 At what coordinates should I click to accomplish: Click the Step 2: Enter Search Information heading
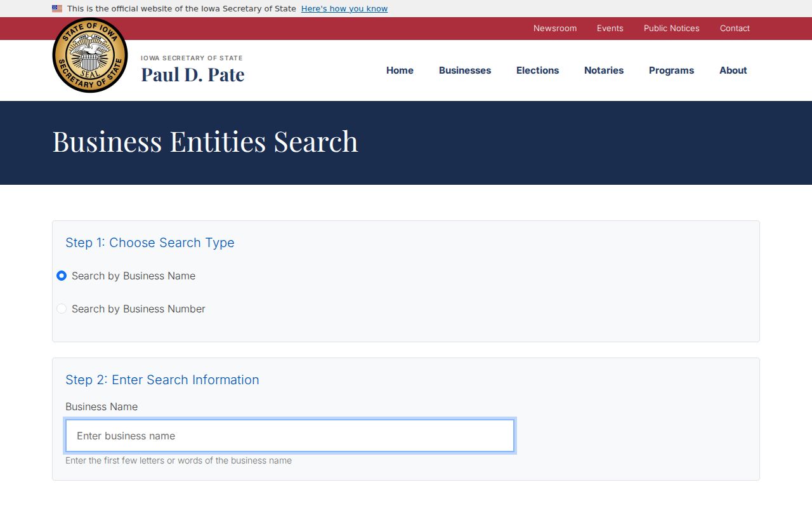(x=162, y=380)
